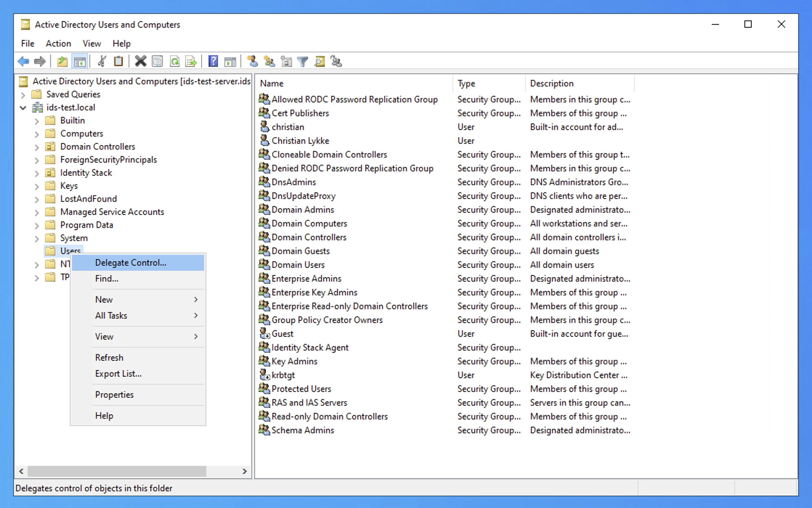Click the tree pane horizontal scrollbar thumb
Screen dimensions: 812x508
117,471
